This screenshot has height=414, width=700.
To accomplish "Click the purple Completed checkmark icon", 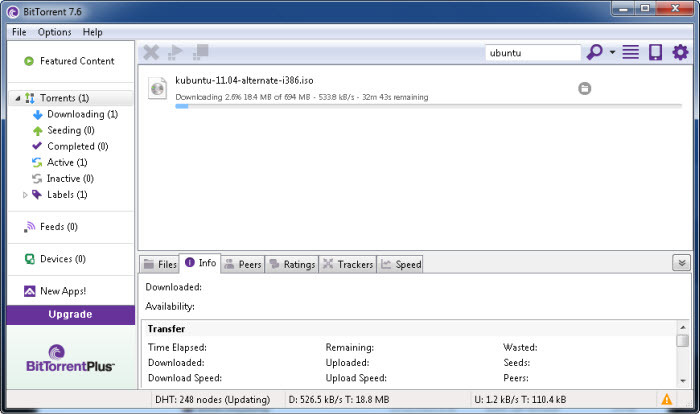I will pos(37,146).
